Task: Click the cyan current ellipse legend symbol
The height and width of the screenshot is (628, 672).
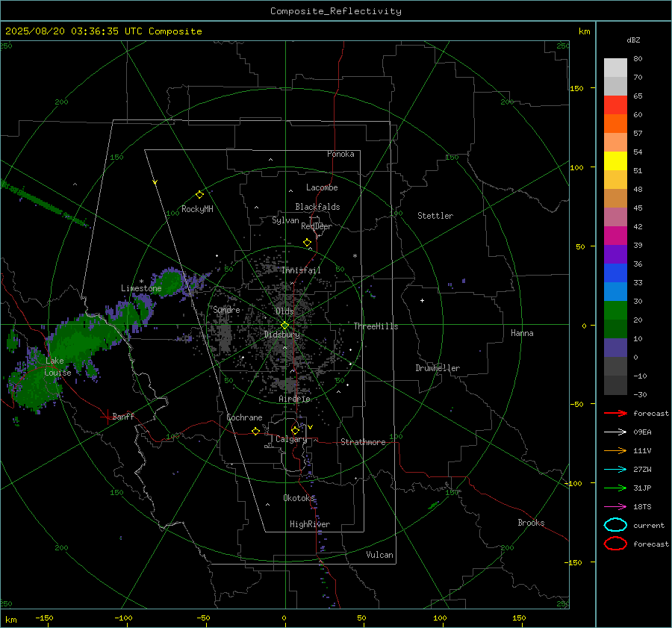Action: pyautogui.click(x=615, y=525)
